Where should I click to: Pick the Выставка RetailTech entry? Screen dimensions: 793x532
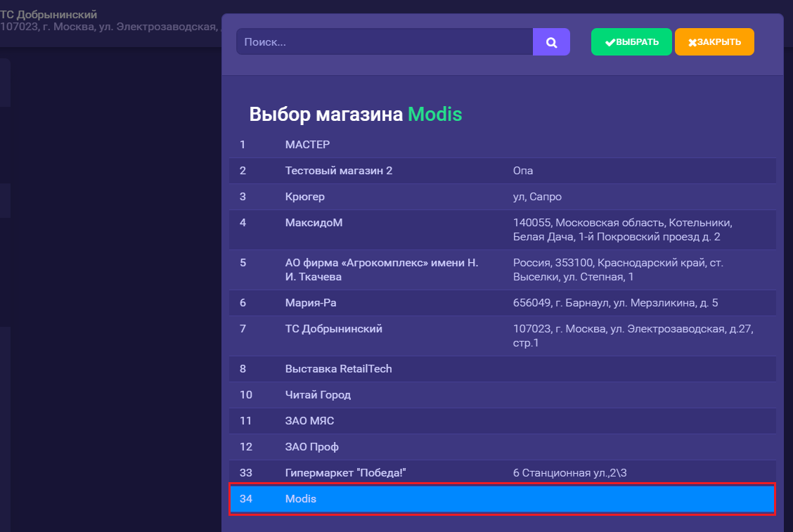click(x=502, y=369)
